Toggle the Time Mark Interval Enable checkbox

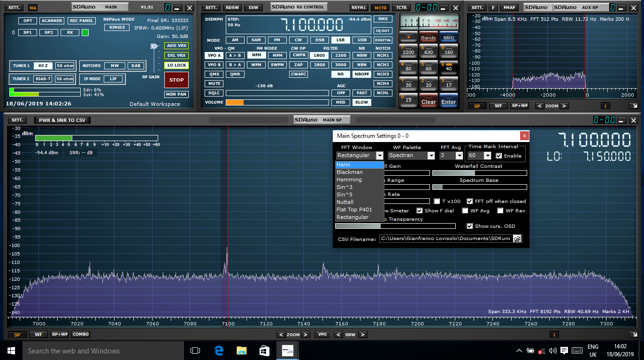click(499, 156)
